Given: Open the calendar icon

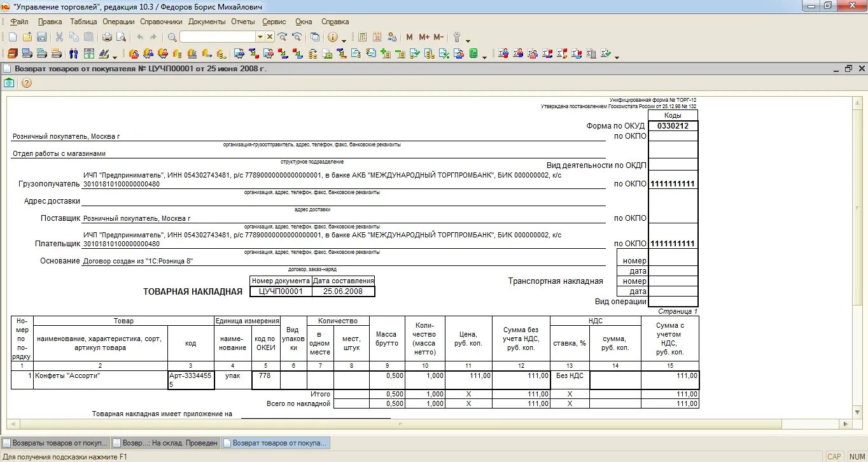Looking at the screenshot, I should (x=377, y=38).
